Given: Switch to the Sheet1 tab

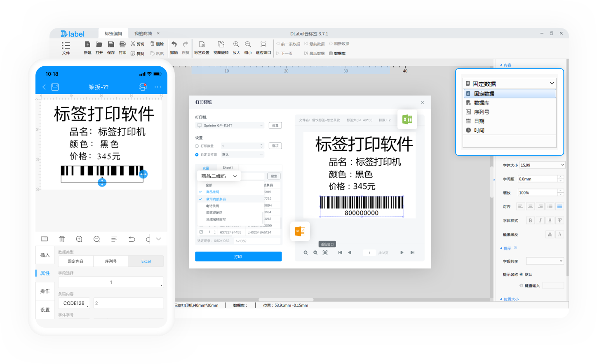Looking at the screenshot, I should pos(228,168).
